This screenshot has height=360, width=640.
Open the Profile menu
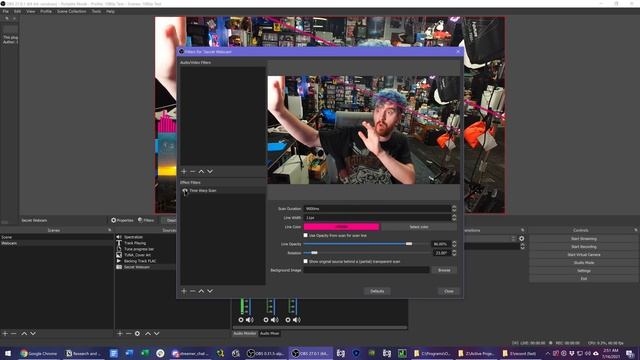[46, 11]
